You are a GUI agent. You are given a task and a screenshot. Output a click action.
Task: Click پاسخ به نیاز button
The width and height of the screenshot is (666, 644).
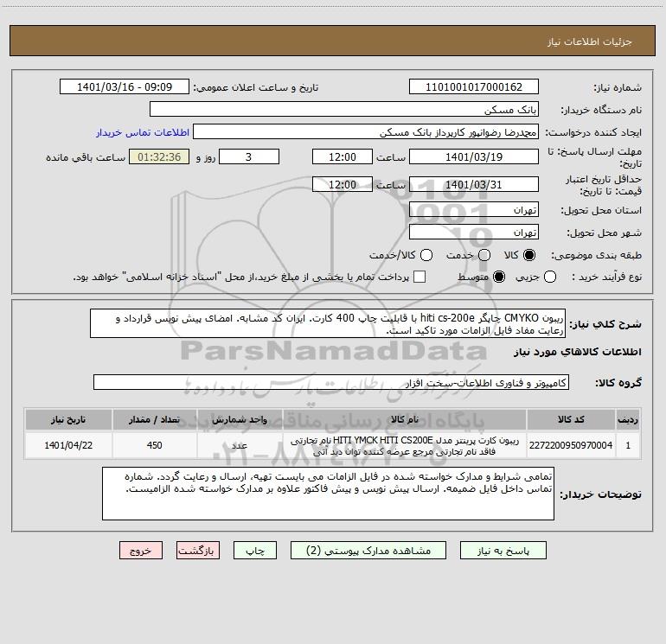(x=503, y=551)
